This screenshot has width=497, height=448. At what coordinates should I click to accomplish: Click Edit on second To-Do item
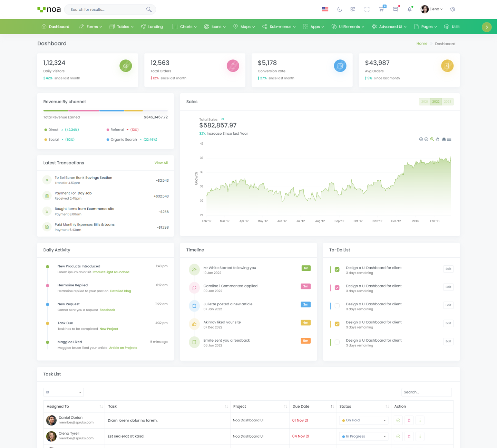tap(448, 287)
